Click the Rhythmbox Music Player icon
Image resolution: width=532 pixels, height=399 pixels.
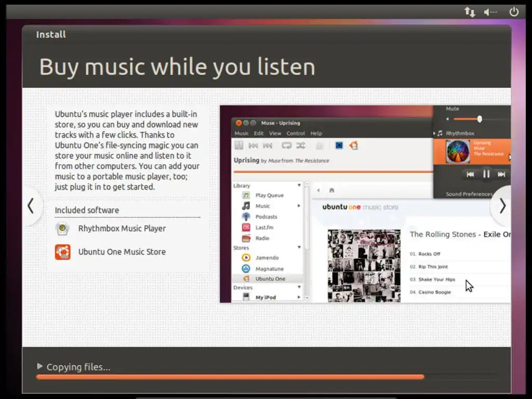(62, 229)
